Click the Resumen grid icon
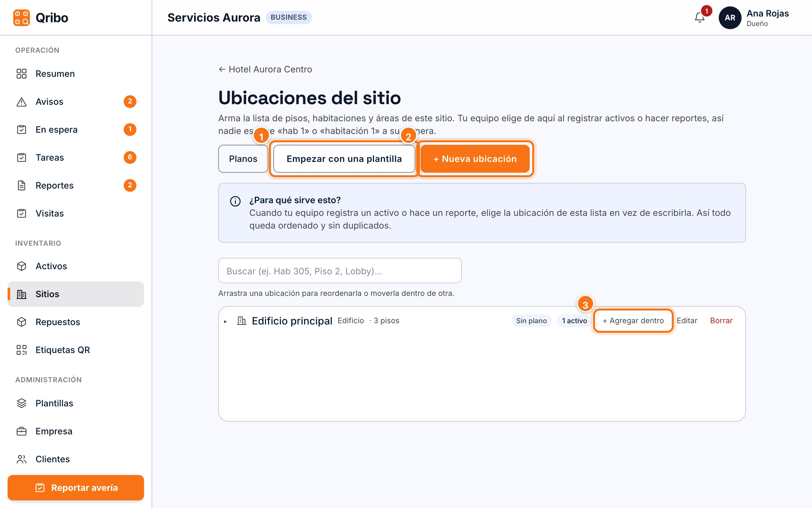Screen dimensions: 812x508 pyautogui.click(x=22, y=74)
